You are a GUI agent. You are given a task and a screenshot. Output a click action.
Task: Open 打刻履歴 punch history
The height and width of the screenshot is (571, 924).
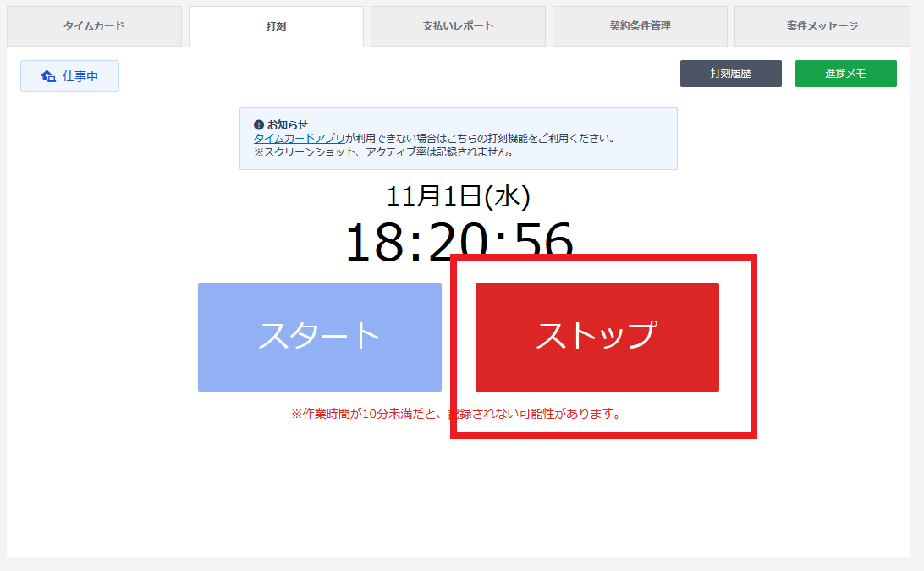click(x=730, y=74)
